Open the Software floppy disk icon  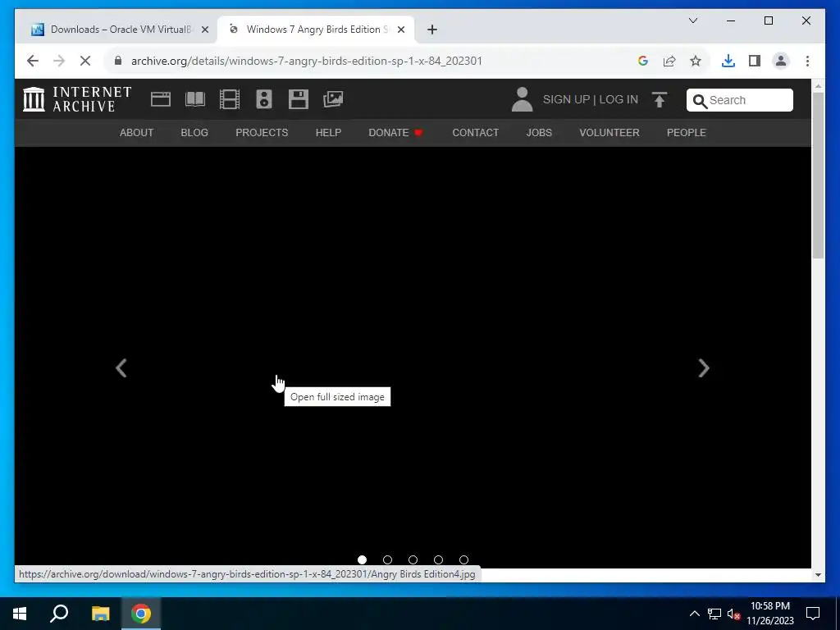click(299, 99)
